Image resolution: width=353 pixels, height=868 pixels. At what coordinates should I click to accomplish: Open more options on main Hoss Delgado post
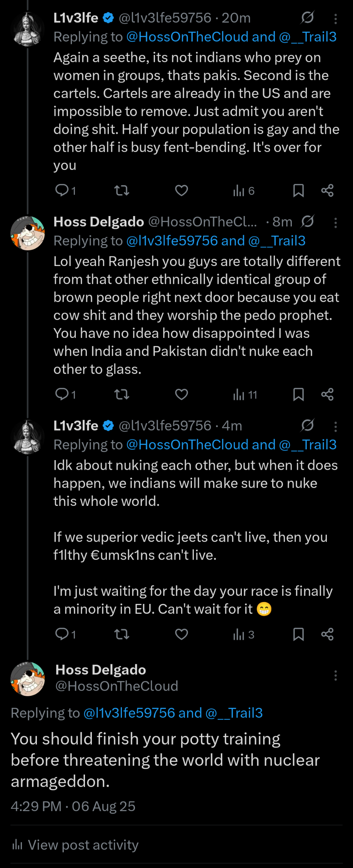pyautogui.click(x=335, y=675)
